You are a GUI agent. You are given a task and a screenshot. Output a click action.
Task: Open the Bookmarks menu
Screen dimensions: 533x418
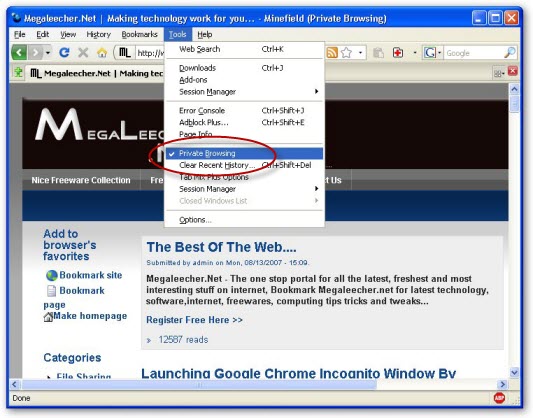tap(139, 34)
